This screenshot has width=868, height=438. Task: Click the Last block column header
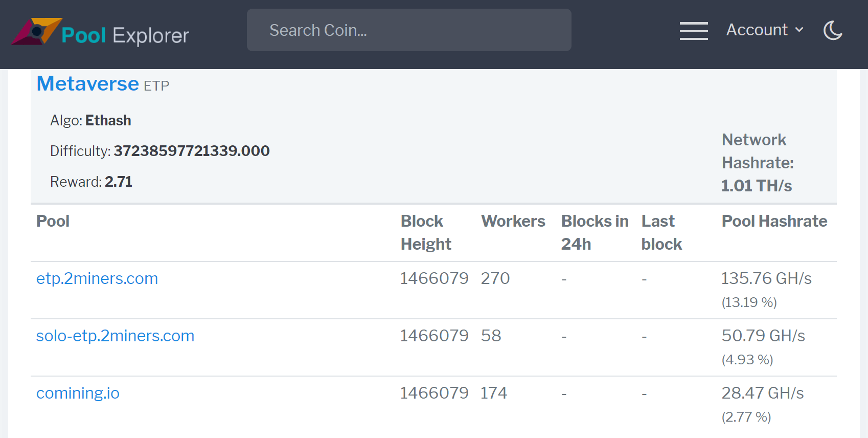(x=661, y=232)
